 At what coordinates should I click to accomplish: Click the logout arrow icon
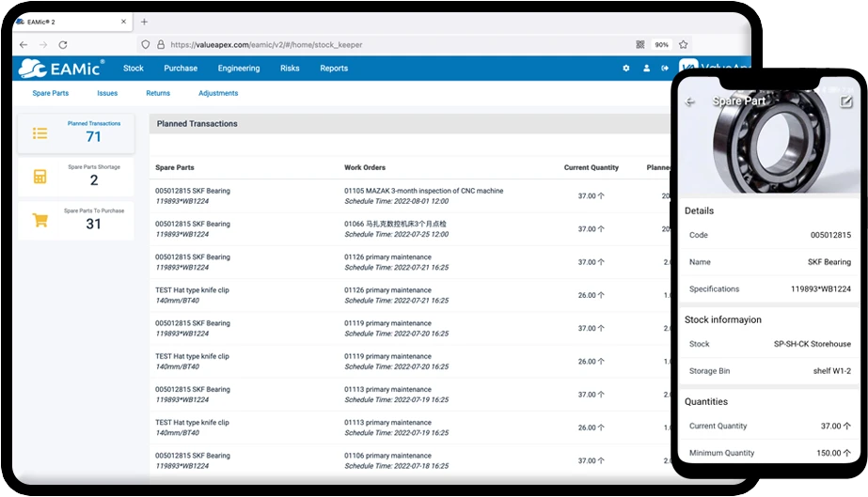click(x=665, y=69)
